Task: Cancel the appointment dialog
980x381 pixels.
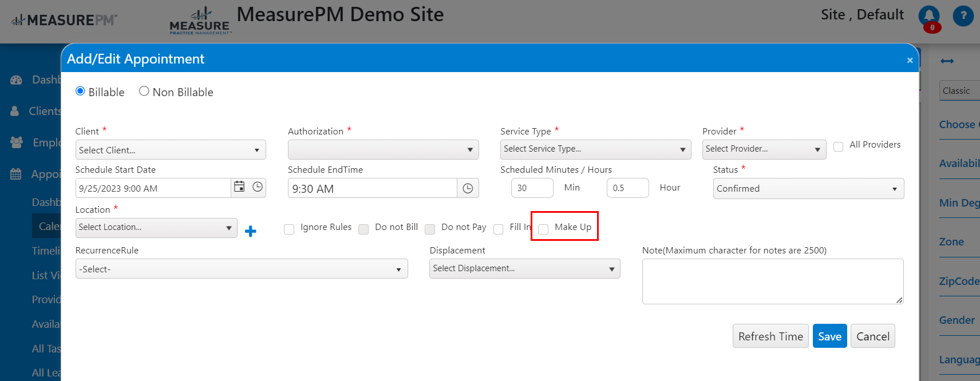Action: [872, 336]
